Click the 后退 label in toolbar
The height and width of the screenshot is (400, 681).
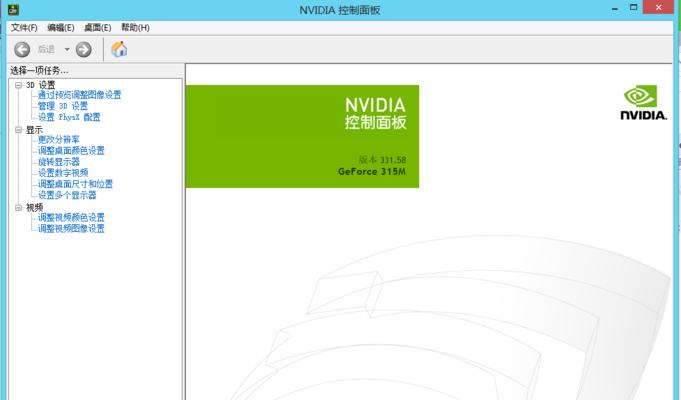point(46,50)
